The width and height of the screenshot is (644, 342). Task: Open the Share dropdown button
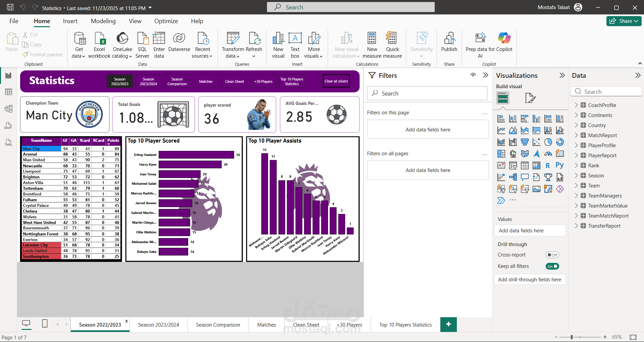click(x=624, y=21)
